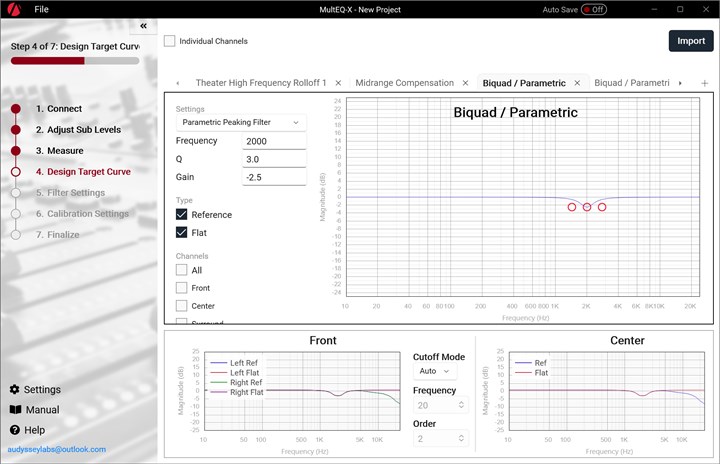
Task: Toggle Auto Save off switch
Action: click(x=594, y=10)
